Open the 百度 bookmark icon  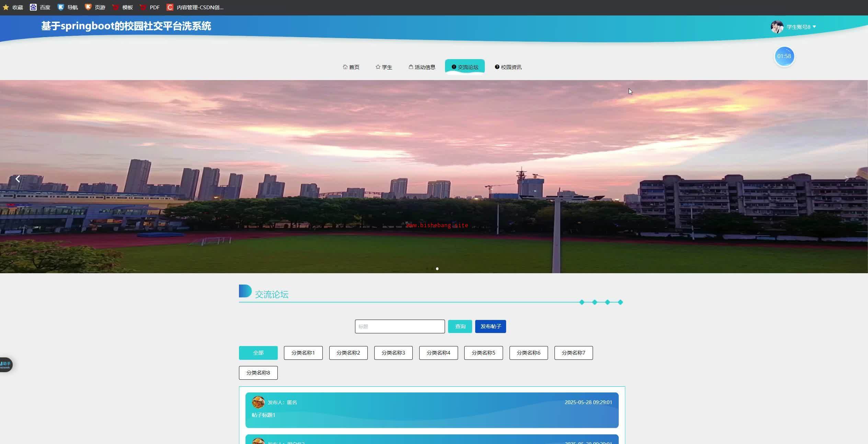[33, 7]
